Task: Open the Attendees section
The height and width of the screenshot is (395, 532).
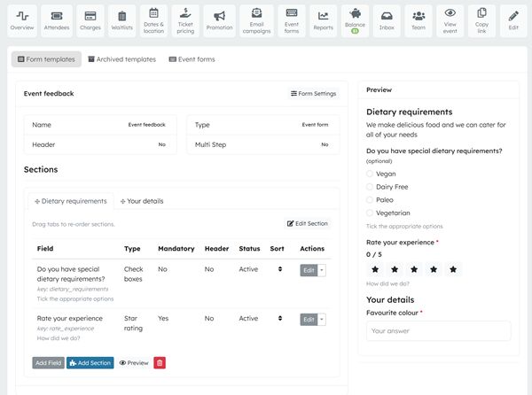Action: click(x=57, y=19)
